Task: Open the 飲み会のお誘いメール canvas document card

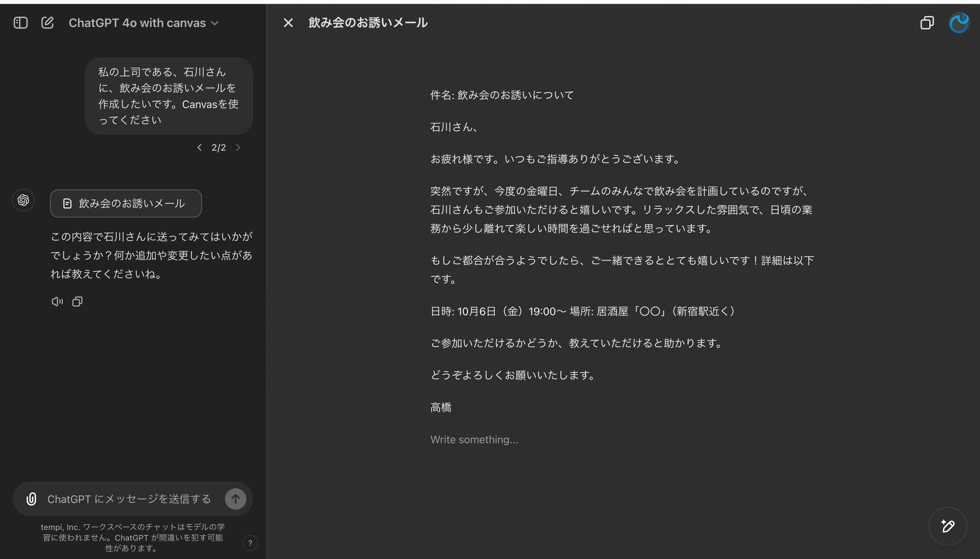Action: click(126, 203)
